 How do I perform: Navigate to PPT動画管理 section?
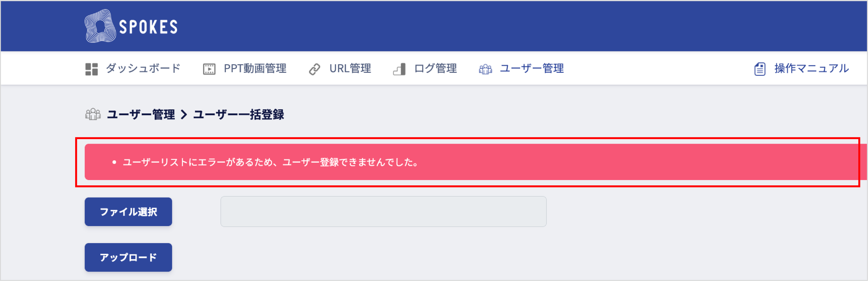click(x=255, y=68)
